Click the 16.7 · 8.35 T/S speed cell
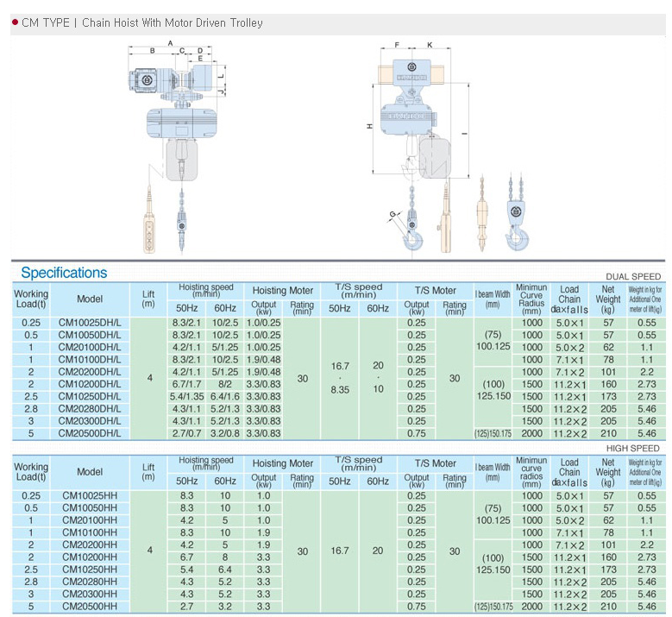Screen dimensions: 672x617 pyautogui.click(x=340, y=378)
